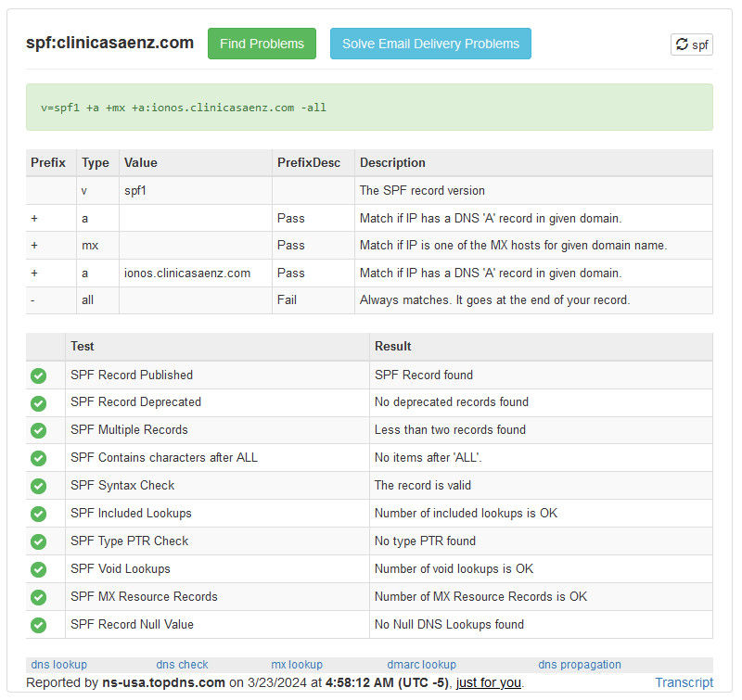The height and width of the screenshot is (700, 742).
Task: Click 'SPF Record found' result
Action: pyautogui.click(x=424, y=375)
